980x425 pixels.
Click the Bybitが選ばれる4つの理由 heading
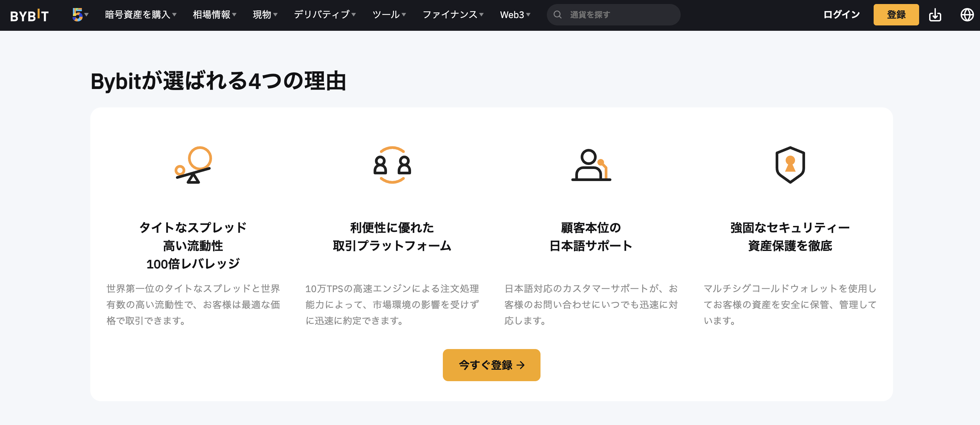point(218,81)
